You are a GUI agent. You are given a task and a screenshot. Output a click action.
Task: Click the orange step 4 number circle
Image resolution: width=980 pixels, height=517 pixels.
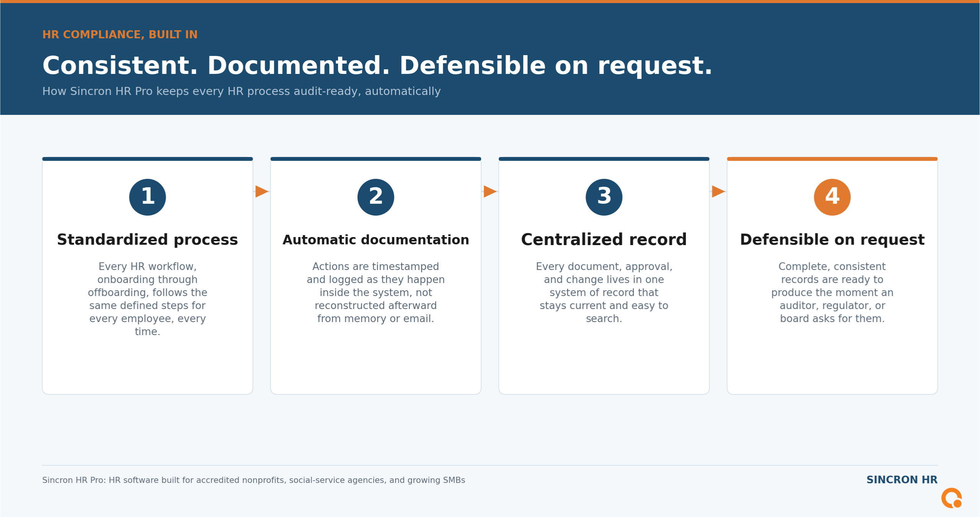click(x=832, y=197)
